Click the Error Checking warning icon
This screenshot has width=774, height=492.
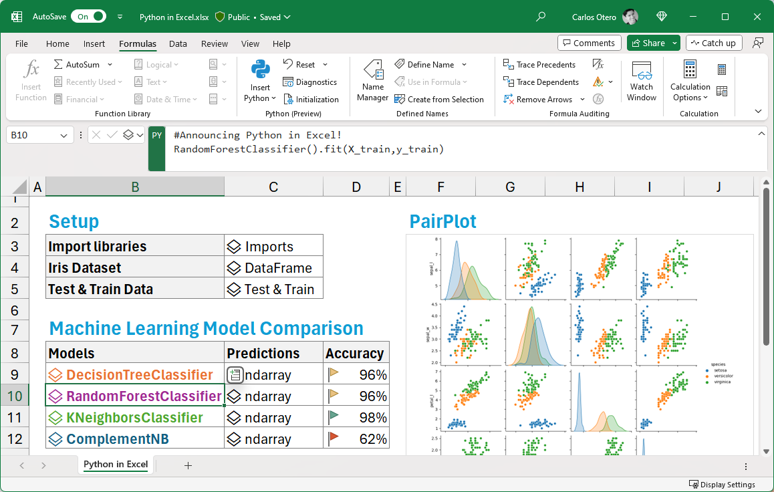pos(598,82)
